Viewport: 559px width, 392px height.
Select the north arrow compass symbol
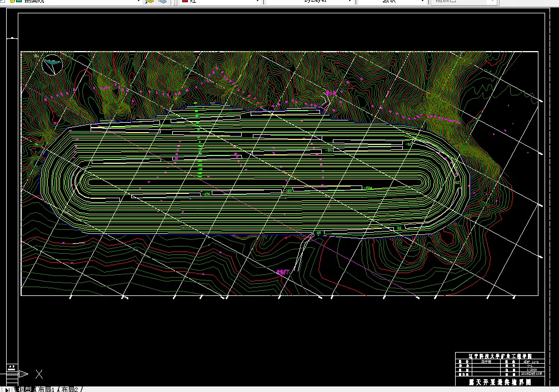52,64
